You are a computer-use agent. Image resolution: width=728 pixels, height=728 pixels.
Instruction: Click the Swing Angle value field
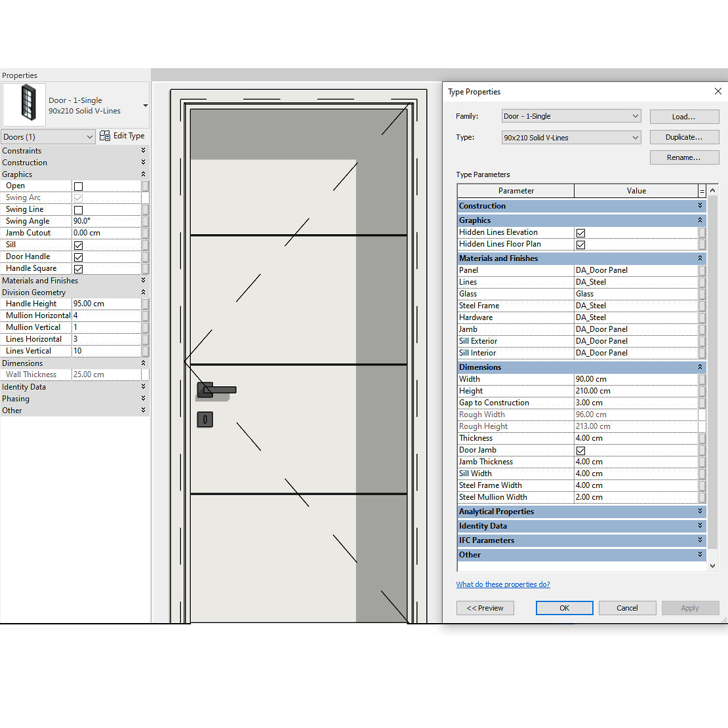pos(105,221)
